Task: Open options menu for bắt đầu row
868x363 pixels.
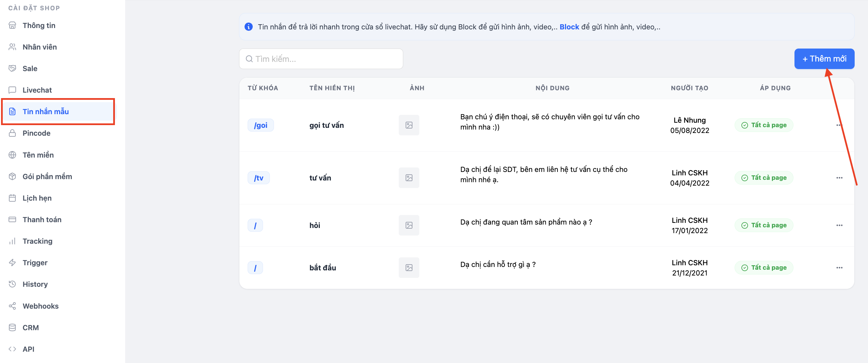Action: click(x=839, y=268)
